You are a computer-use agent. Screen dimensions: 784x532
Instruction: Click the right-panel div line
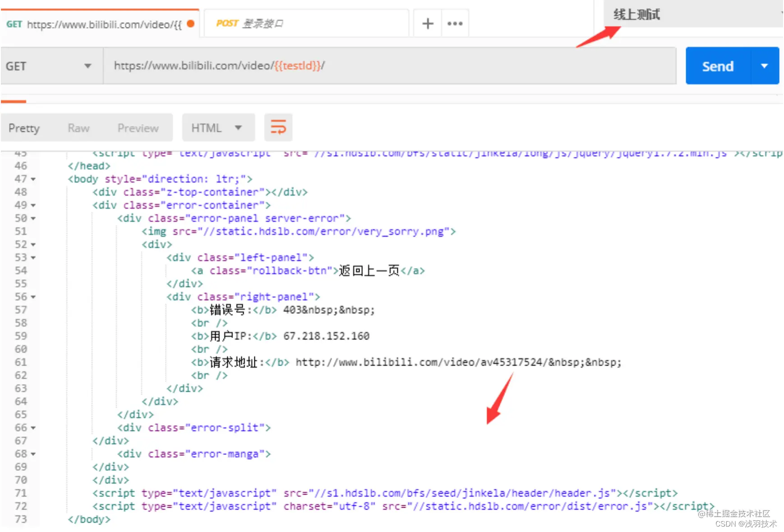tap(244, 297)
